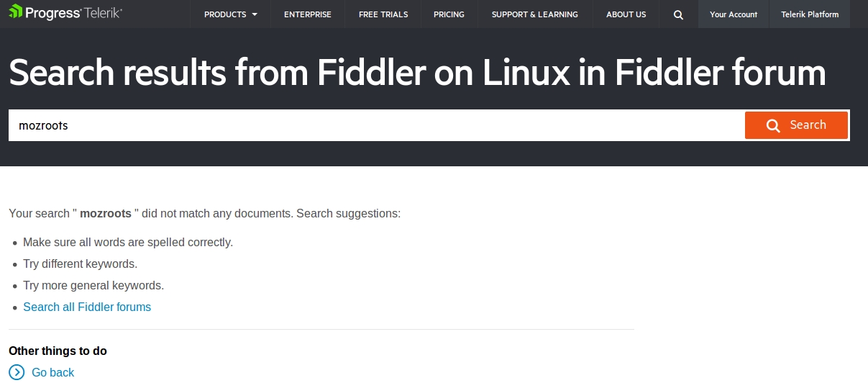Click the Search results page heading
868x383 pixels.
(x=417, y=73)
